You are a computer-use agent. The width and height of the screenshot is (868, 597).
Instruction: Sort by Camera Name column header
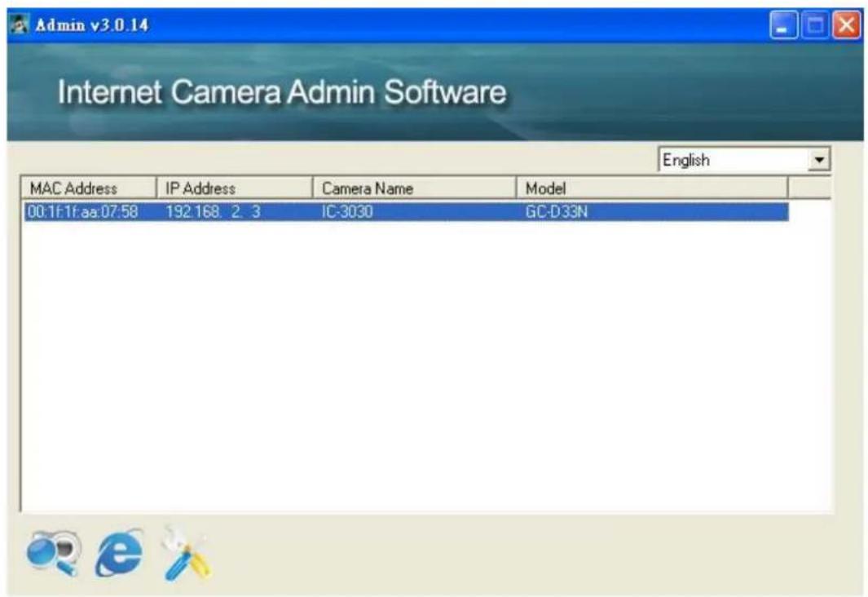tap(415, 188)
